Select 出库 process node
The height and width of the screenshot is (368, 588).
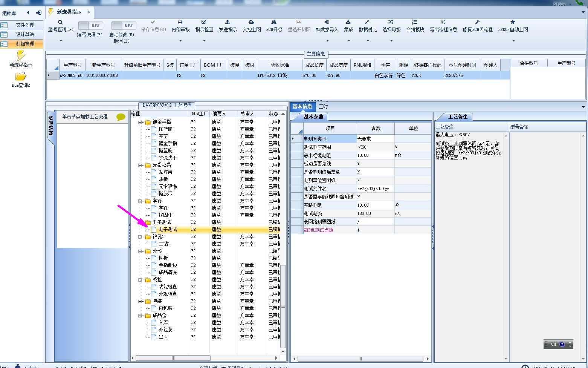(163, 337)
